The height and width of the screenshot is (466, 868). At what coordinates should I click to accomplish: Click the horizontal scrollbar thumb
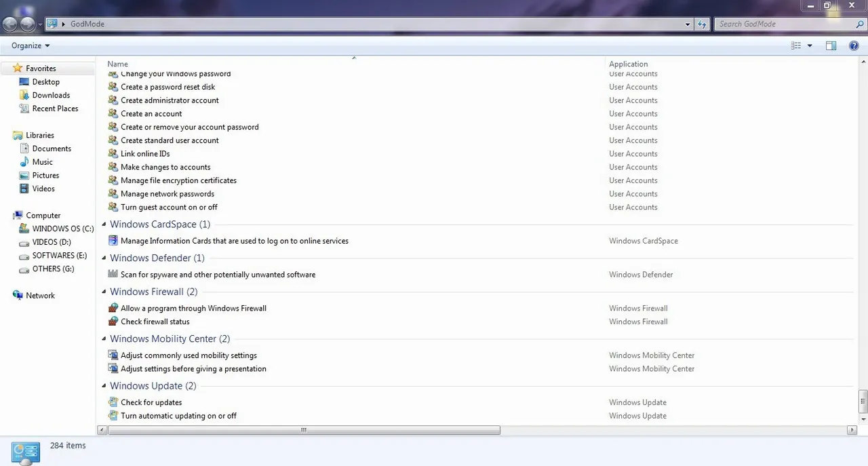pos(304,430)
